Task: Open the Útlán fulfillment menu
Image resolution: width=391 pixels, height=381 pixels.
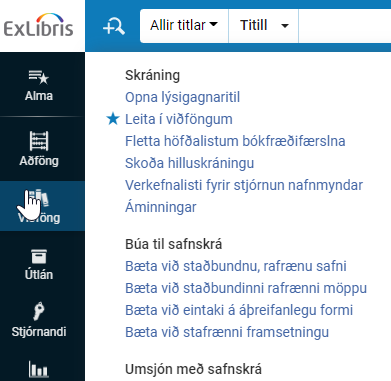Action: tap(39, 264)
